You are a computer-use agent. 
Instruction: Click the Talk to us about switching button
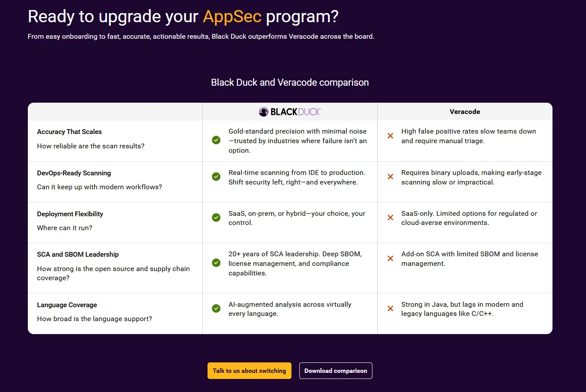click(249, 371)
